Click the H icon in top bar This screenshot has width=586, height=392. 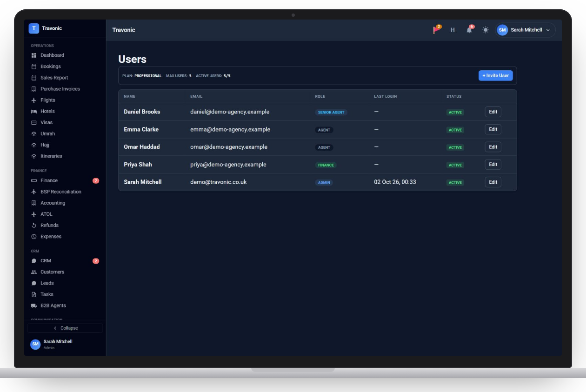[453, 30]
